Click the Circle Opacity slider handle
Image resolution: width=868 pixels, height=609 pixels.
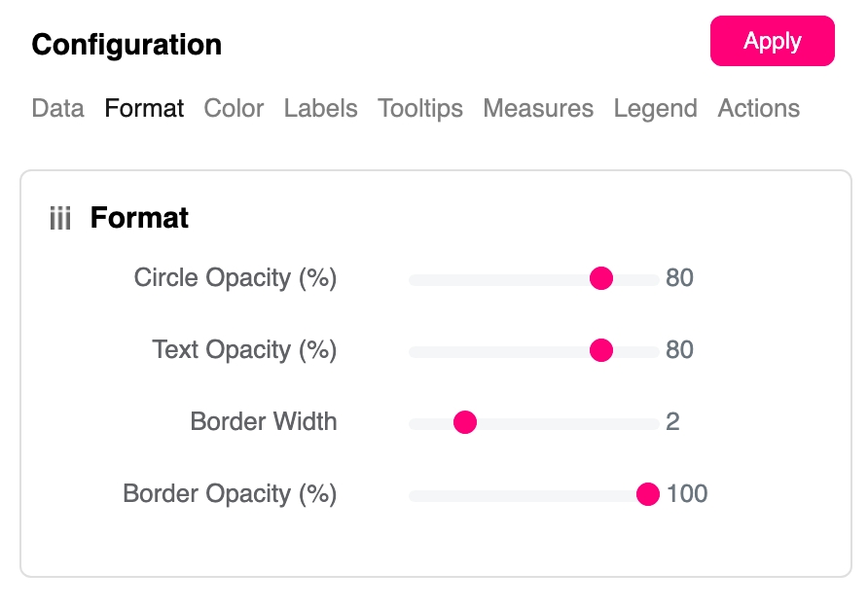[601, 279]
